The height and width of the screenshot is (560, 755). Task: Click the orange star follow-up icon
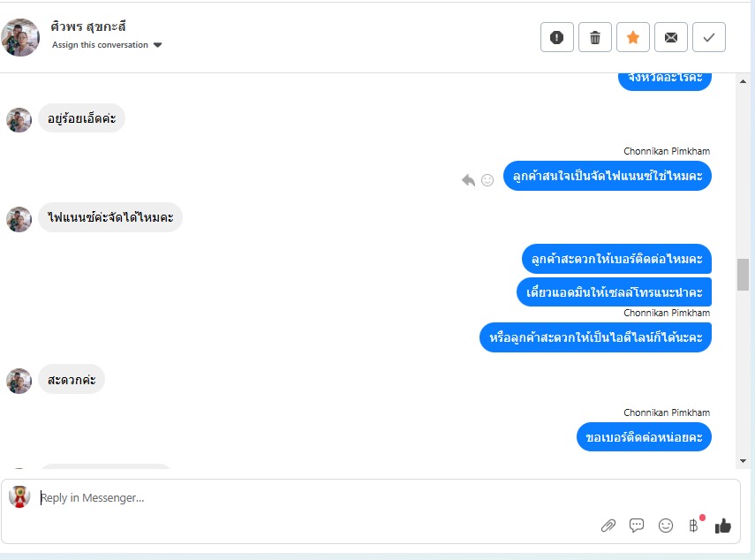tap(632, 37)
